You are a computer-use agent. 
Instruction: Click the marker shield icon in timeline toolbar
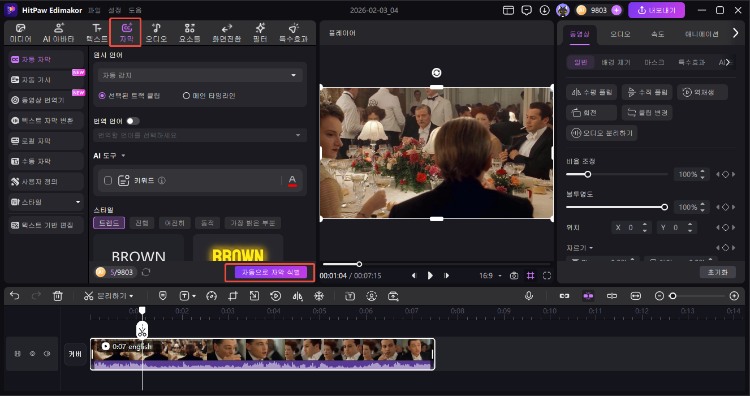(x=163, y=296)
